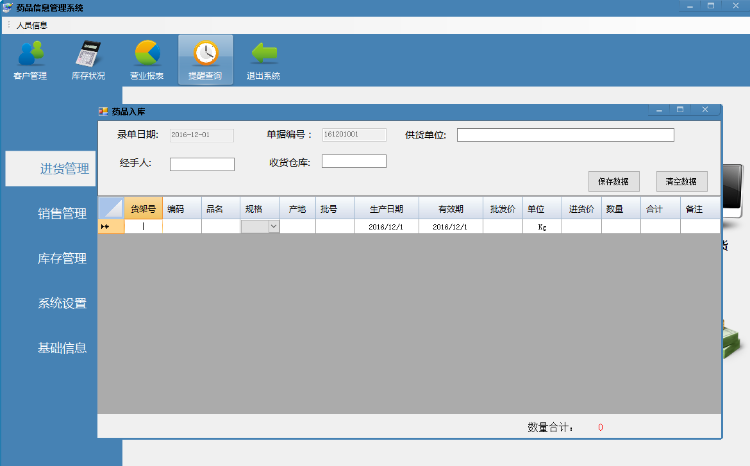Viewport: 750px width, 466px height.
Task: Click the 药品入库 window title icon
Action: (x=103, y=111)
